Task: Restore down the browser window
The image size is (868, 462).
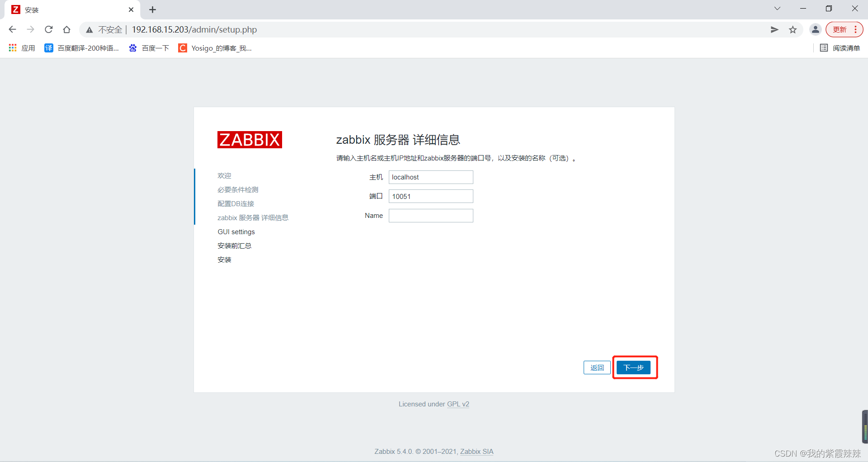Action: click(829, 9)
